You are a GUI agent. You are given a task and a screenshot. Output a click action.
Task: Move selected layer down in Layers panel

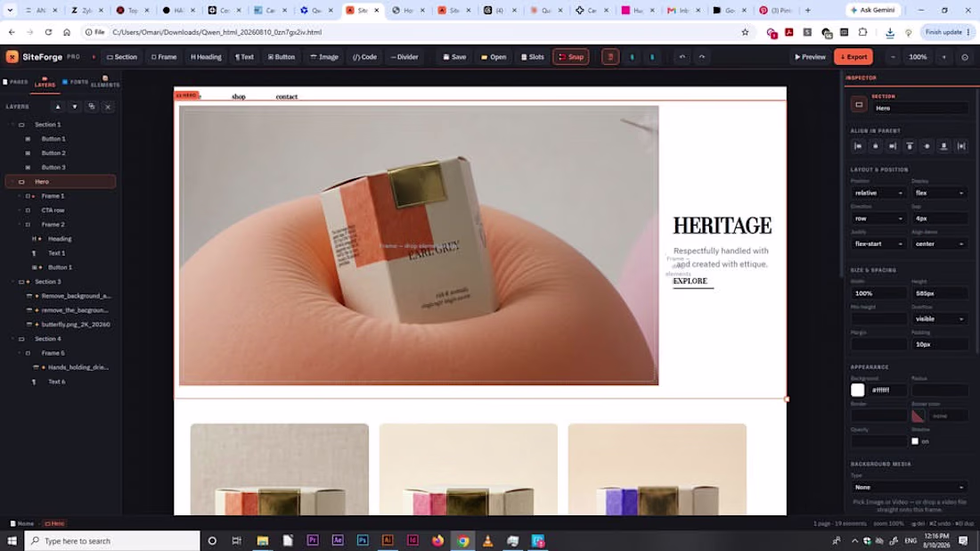point(74,107)
